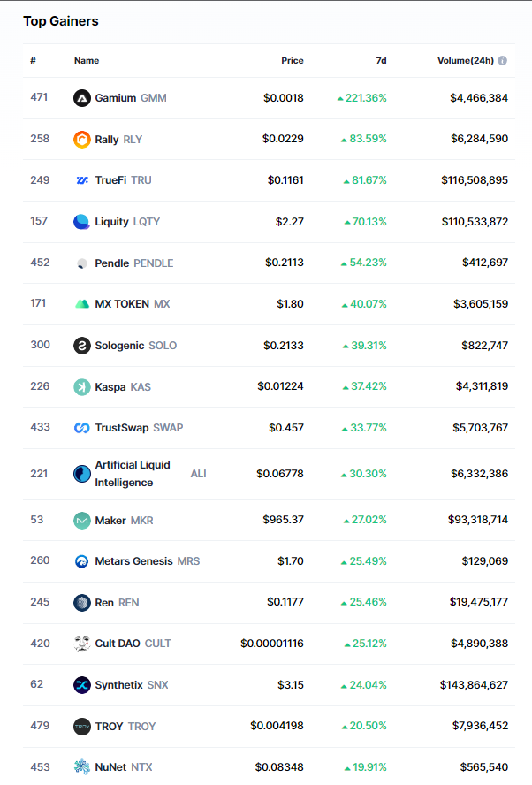Open Artificial Liquid Intelligence coin link
532x785 pixels.
coord(133,474)
